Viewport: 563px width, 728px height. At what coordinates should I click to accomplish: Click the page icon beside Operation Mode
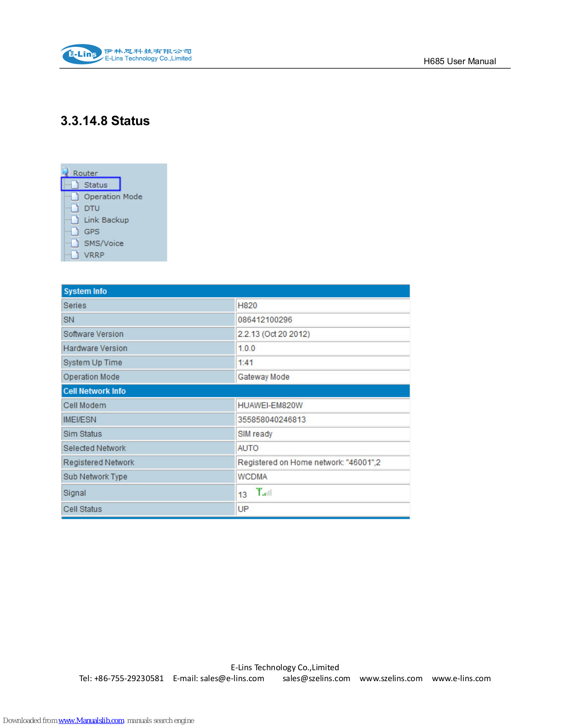pos(75,197)
